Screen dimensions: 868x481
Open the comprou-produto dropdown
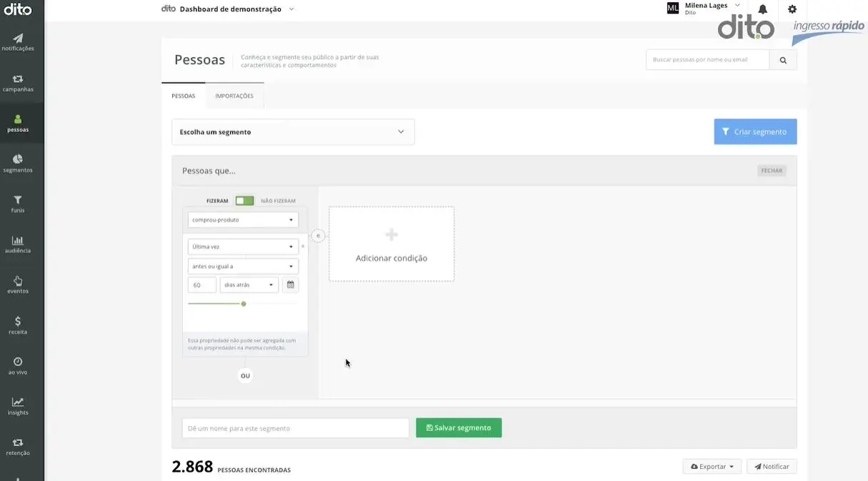243,220
